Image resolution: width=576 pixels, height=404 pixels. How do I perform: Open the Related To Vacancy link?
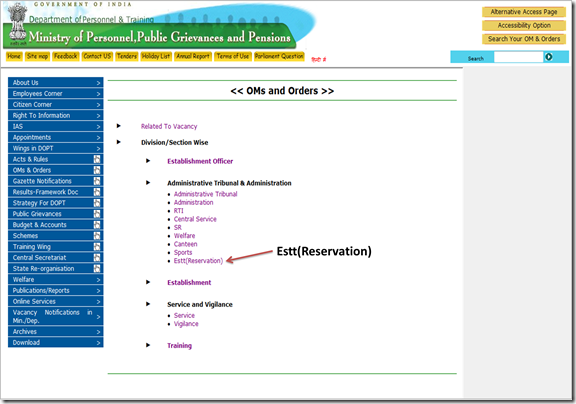pos(169,126)
